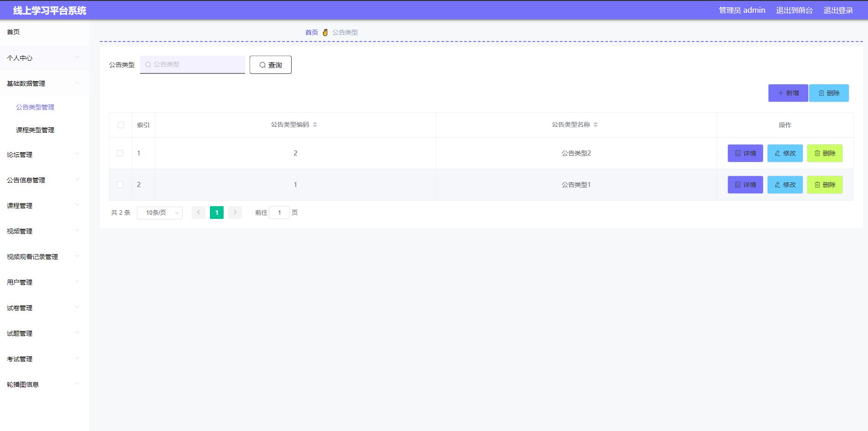Screen dimensions: 868x431
Task: Expand 轮播图信息 menu
Action: tap(44, 384)
